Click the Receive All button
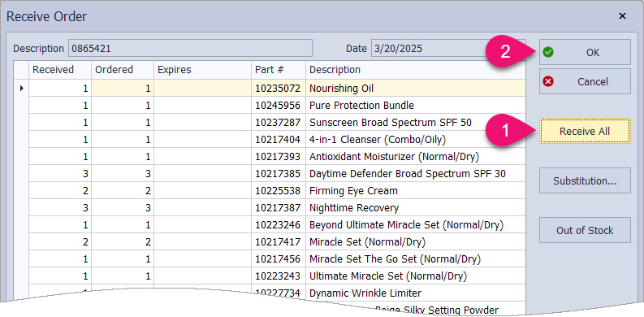Image resolution: width=644 pixels, height=317 pixels. 585,131
